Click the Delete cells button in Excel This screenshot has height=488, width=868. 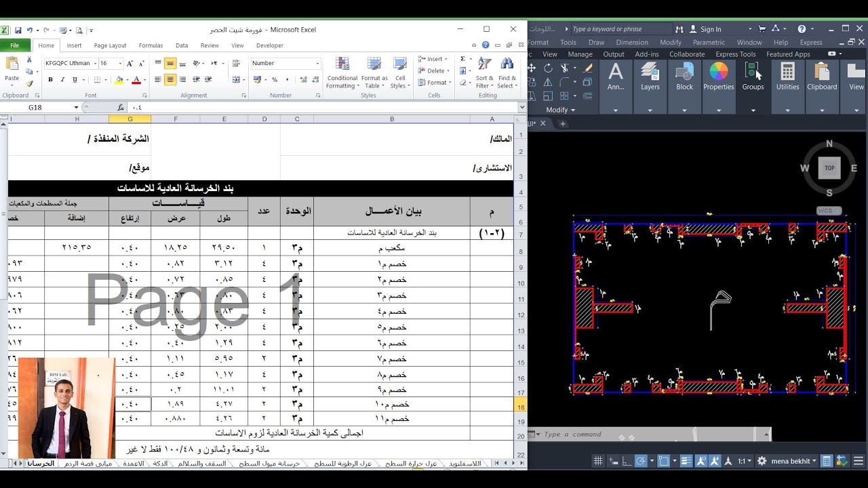click(x=432, y=70)
